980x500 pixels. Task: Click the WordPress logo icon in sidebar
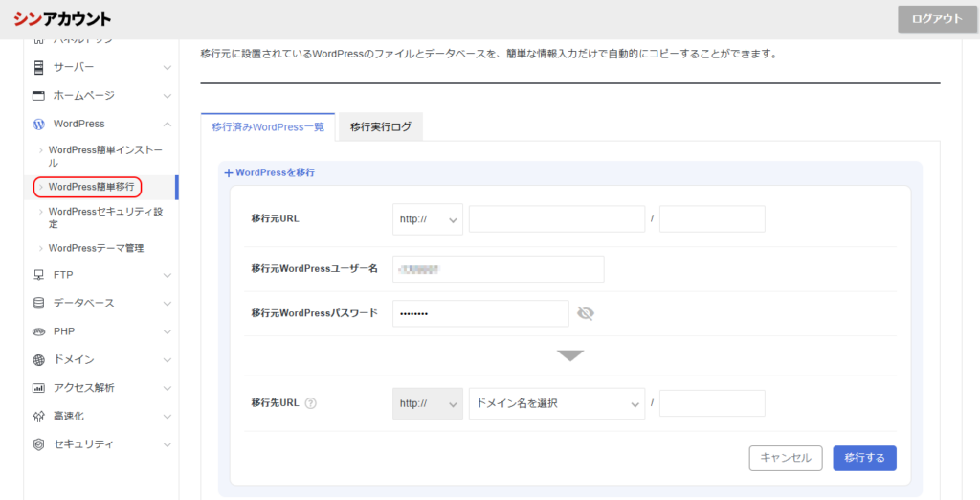coord(38,124)
